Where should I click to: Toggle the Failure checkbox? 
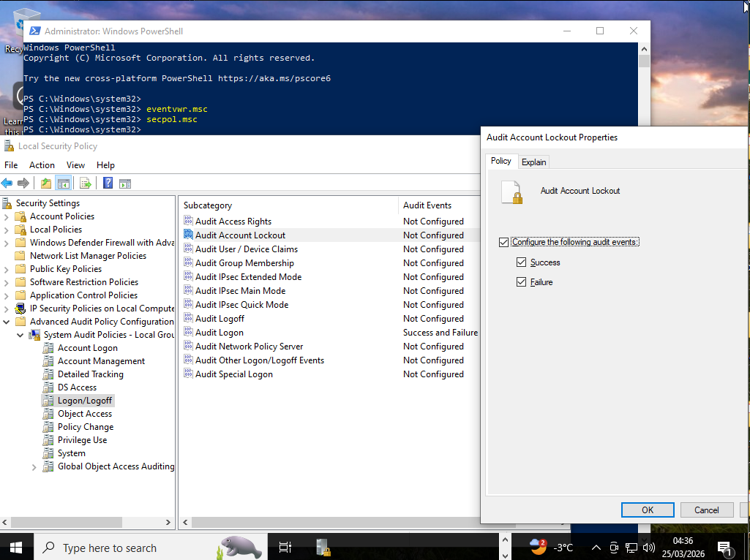(521, 282)
